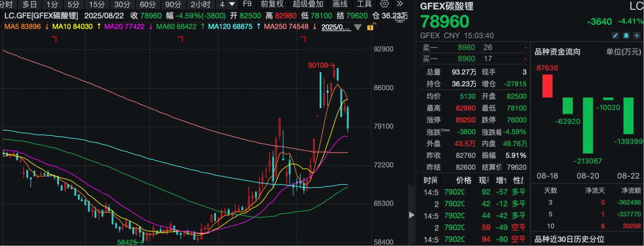Image resolution: width=644 pixels, height=246 pixels.
Task: Click the 品种近30日历史分位 header
Action: [569, 239]
